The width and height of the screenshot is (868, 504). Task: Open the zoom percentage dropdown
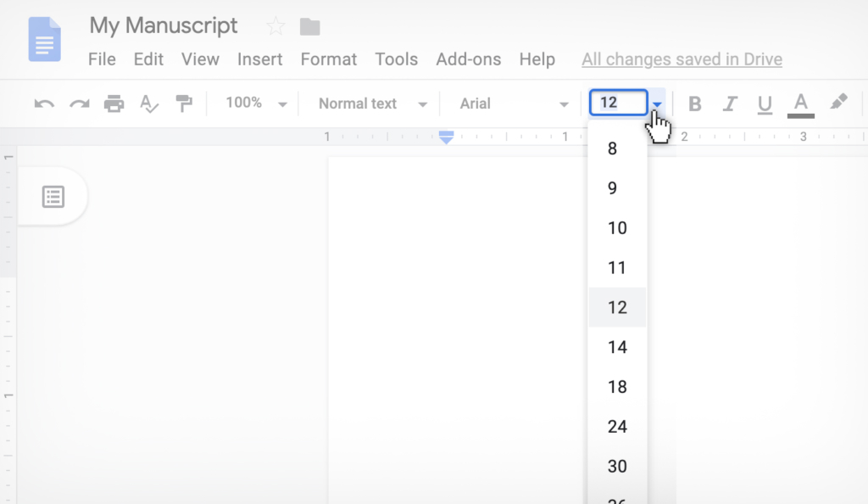pos(254,103)
